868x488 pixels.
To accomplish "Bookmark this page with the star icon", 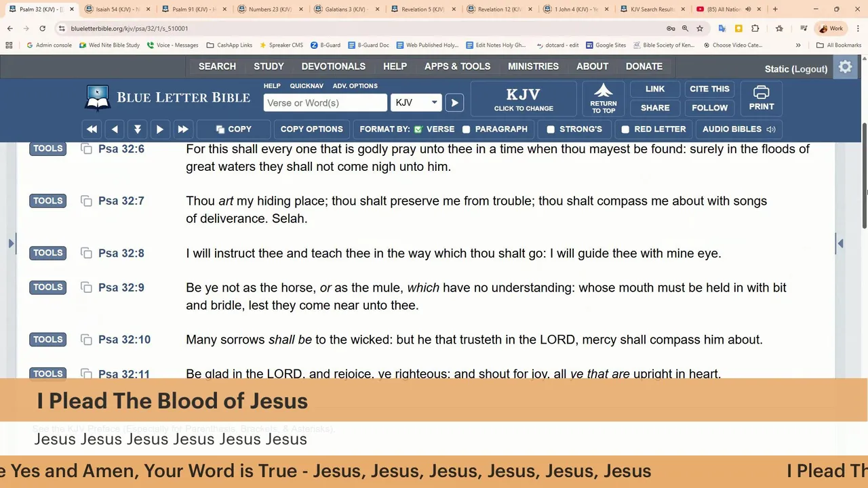I will pyautogui.click(x=700, y=28).
